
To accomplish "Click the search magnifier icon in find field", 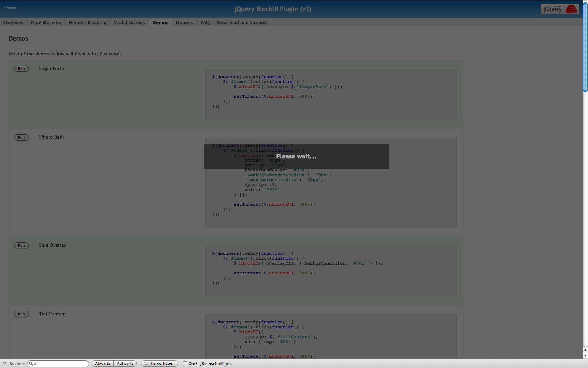I will click(31, 363).
